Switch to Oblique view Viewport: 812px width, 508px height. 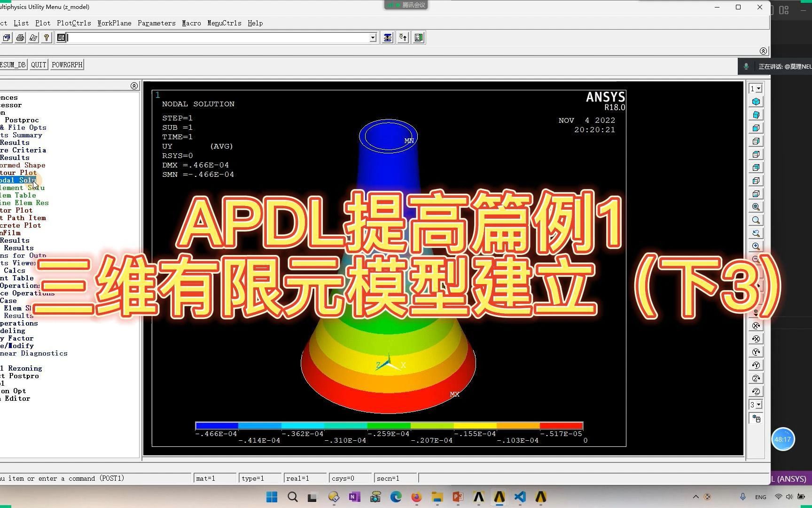756,115
